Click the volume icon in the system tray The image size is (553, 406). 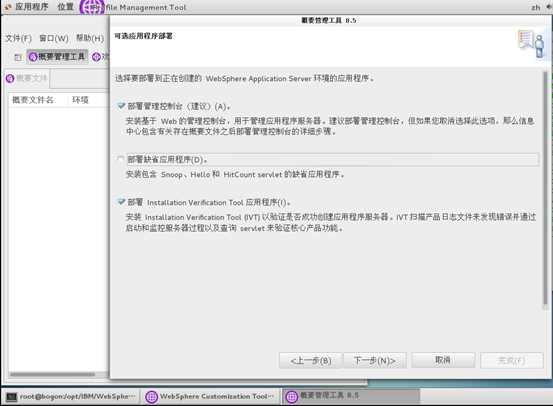(549, 7)
